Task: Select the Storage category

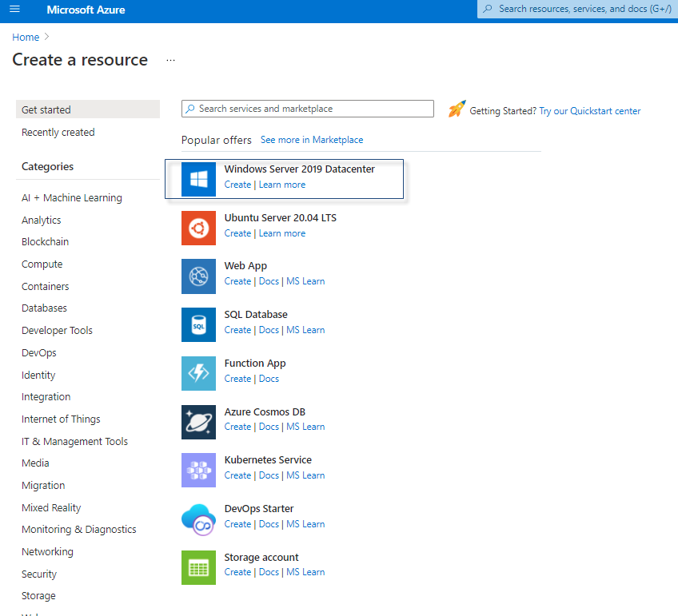Action: pyautogui.click(x=38, y=596)
